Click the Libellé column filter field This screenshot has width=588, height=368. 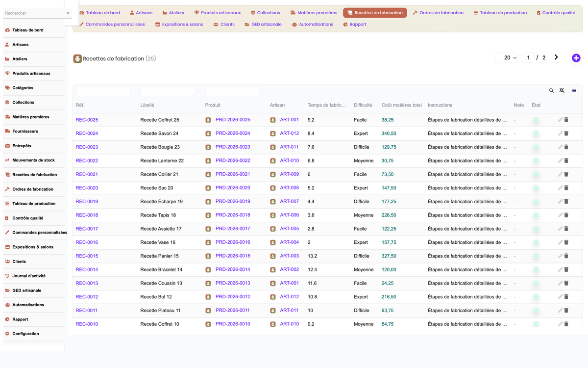(168, 91)
